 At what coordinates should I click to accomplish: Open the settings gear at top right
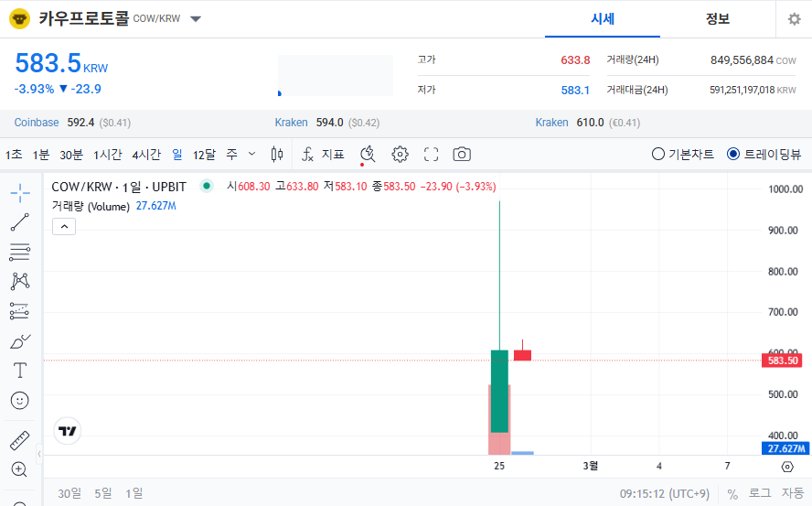coord(794,19)
